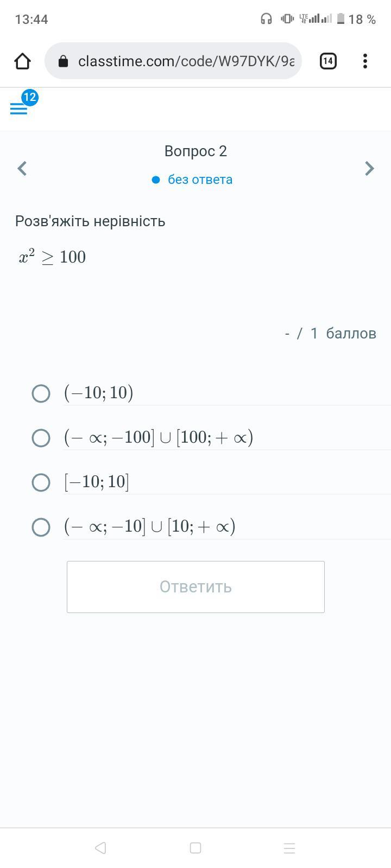Tap the browser home icon
The height and width of the screenshot is (868, 391).
22,61
